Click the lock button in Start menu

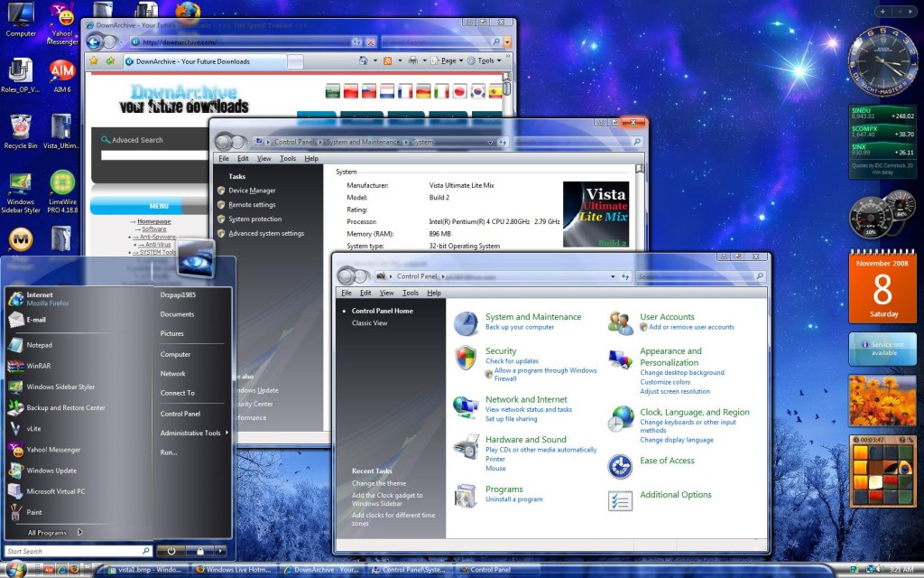coord(199,550)
